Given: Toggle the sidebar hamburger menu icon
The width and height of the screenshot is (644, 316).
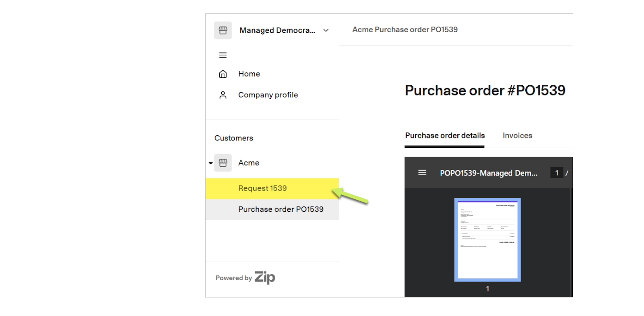Looking at the screenshot, I should coord(223,55).
